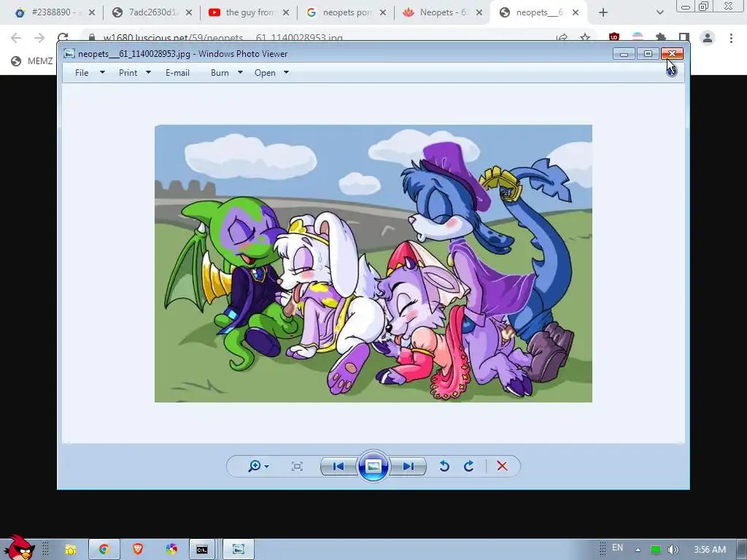Close the 'Neopets - 6' tab

coord(479,12)
